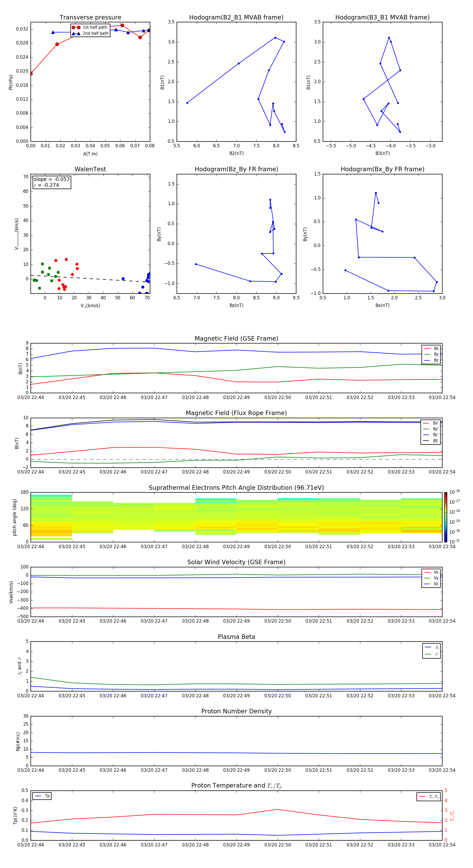Image resolution: width=473 pixels, height=868 pixels.
Task: Pick the red Bx legend entry in GSE plot
Action: click(431, 349)
